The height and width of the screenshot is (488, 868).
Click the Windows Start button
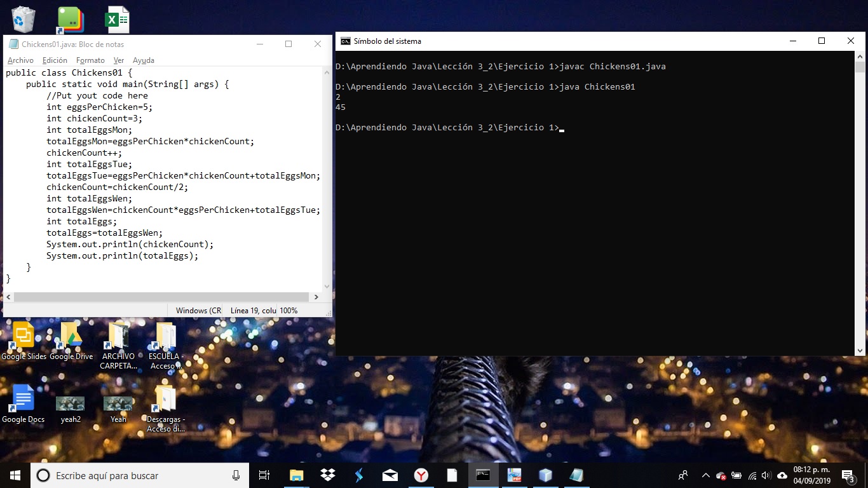[x=13, y=475]
